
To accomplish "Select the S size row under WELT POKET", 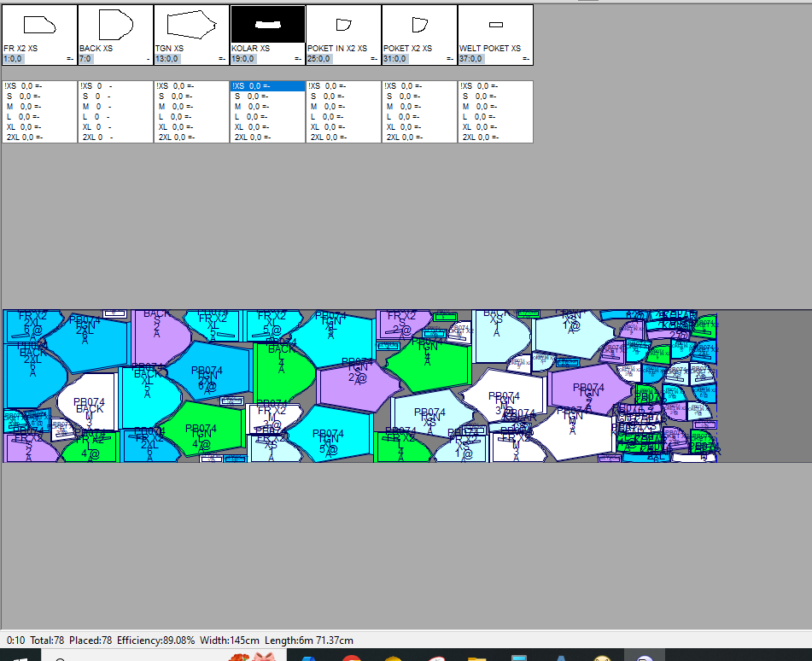I will 495,97.
